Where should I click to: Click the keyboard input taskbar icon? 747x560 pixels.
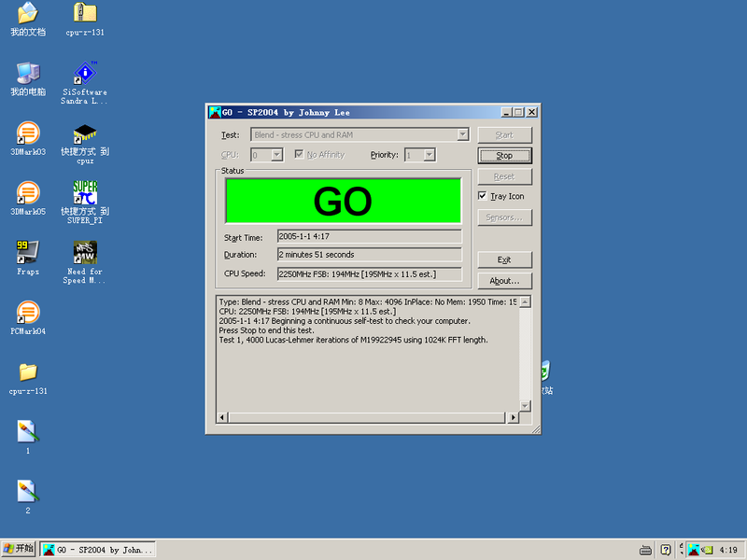(x=645, y=551)
